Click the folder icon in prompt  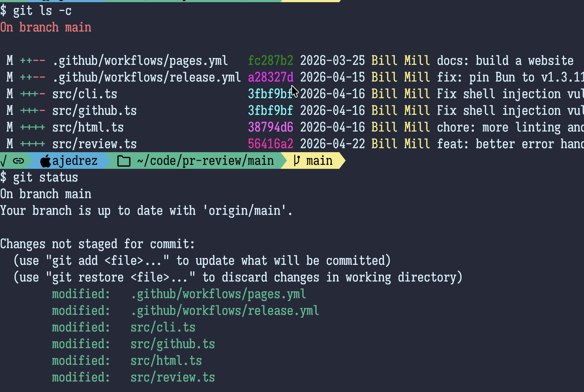tap(124, 161)
